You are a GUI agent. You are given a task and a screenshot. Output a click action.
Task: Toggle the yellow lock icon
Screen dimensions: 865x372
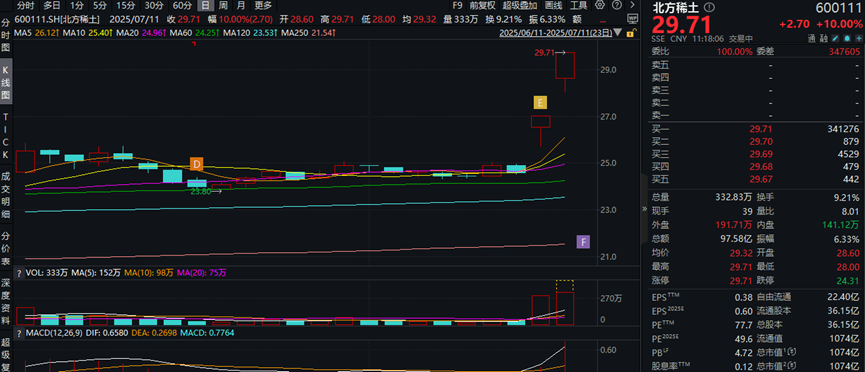pyautogui.click(x=632, y=33)
